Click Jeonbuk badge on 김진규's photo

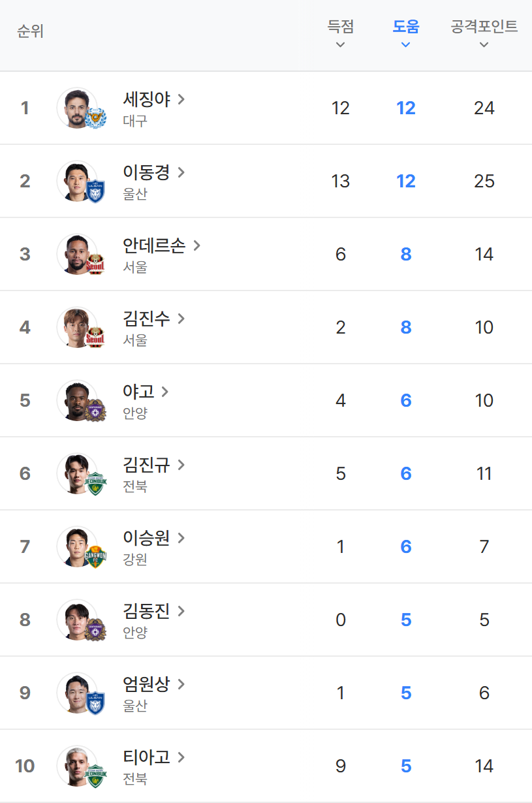pyautogui.click(x=95, y=484)
